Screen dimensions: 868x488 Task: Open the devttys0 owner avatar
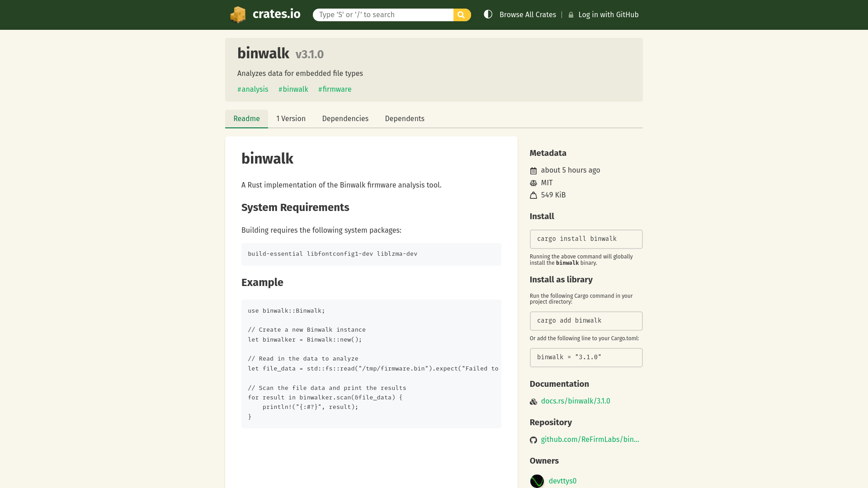[x=537, y=481]
